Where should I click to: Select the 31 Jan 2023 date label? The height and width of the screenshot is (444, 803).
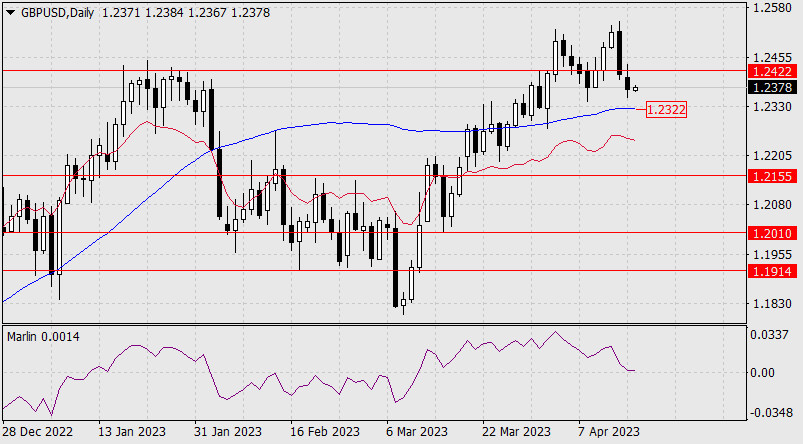pos(228,432)
